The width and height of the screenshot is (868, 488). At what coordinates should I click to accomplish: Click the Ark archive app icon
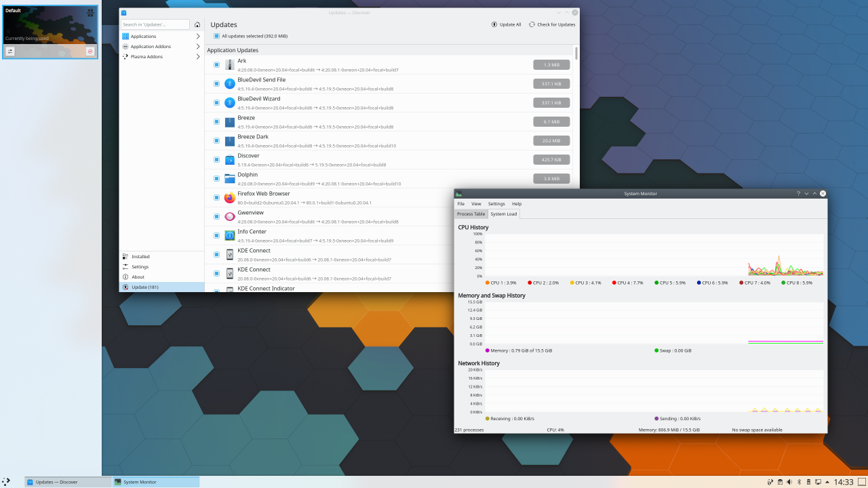[230, 65]
